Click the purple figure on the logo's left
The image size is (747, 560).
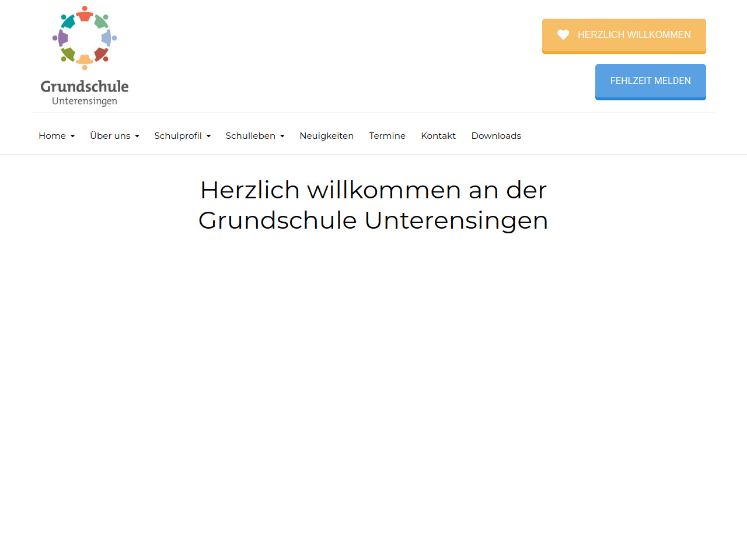pos(61,38)
